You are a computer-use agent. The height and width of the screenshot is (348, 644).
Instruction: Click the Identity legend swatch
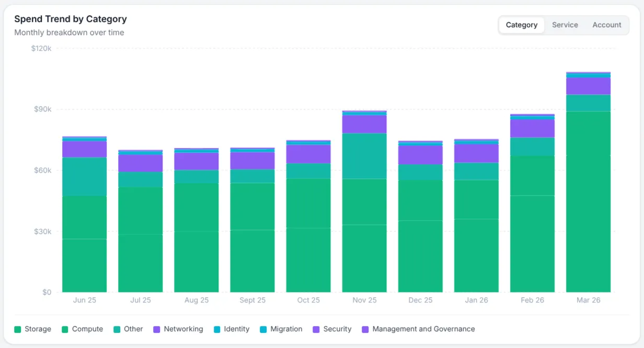pos(217,330)
